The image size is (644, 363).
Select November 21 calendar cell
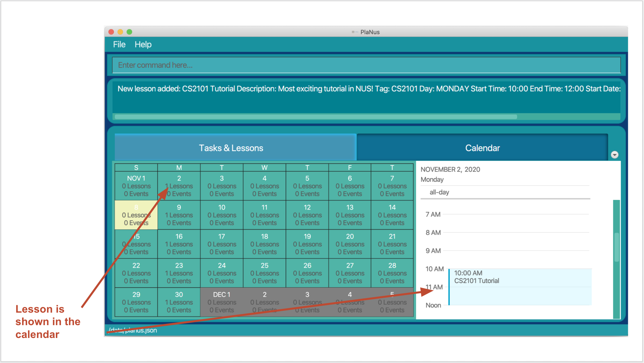click(392, 244)
